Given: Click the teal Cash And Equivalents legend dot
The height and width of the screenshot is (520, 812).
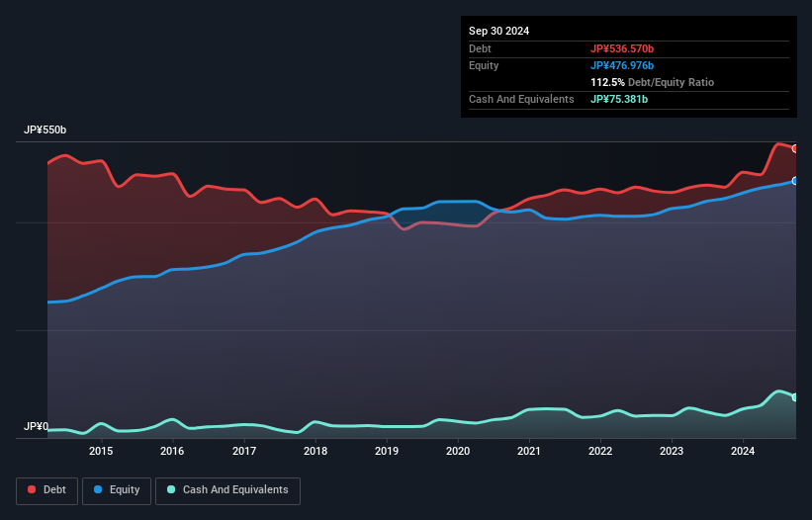Looking at the screenshot, I should 171,489.
